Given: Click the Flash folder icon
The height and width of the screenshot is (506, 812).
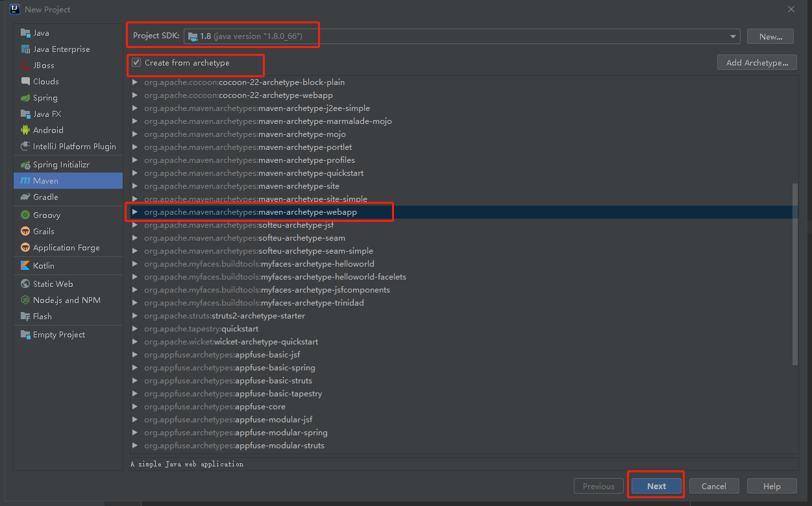Looking at the screenshot, I should click(25, 317).
